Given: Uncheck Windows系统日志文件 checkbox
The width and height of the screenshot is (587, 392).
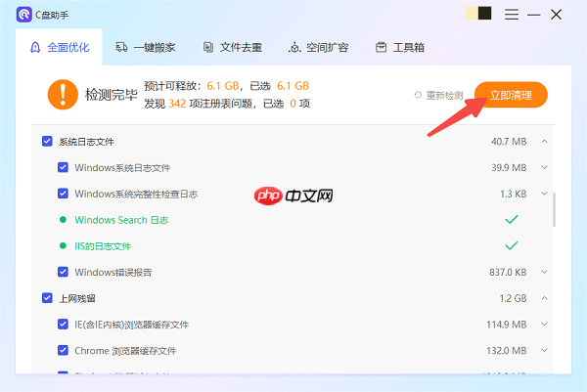Looking at the screenshot, I should tap(63, 167).
